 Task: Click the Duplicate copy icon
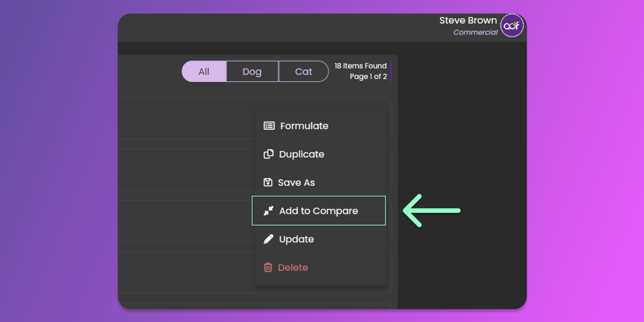(269, 154)
